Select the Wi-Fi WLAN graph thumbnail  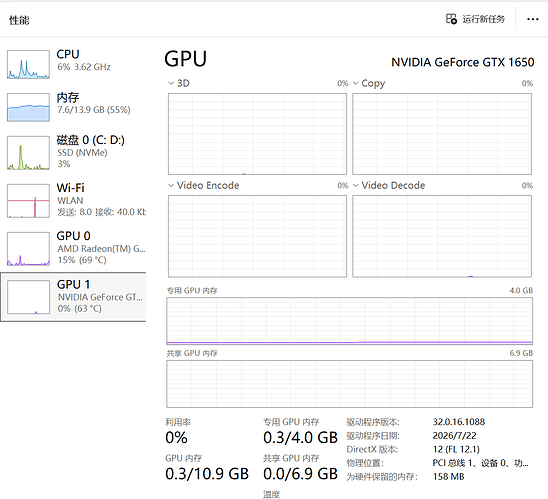pos(28,201)
